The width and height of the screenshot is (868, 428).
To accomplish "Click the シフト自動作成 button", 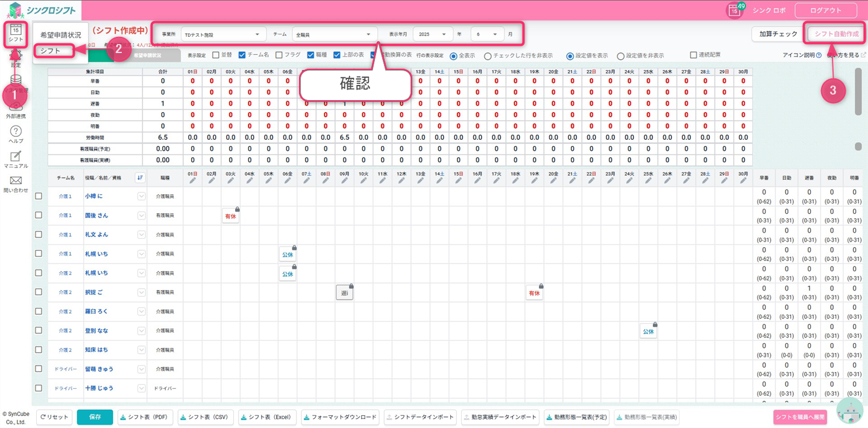I will coord(837,34).
